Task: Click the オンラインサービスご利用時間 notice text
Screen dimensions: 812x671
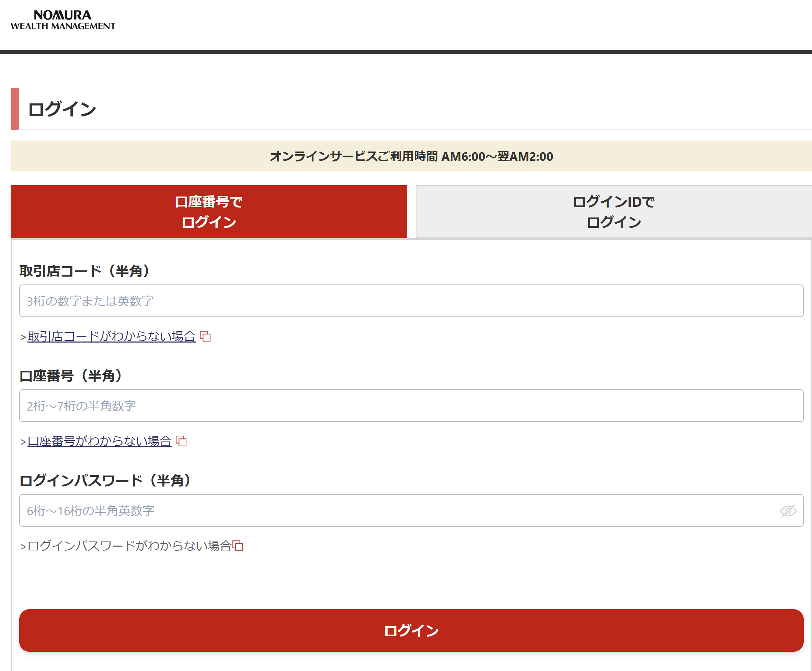Action: [411, 156]
